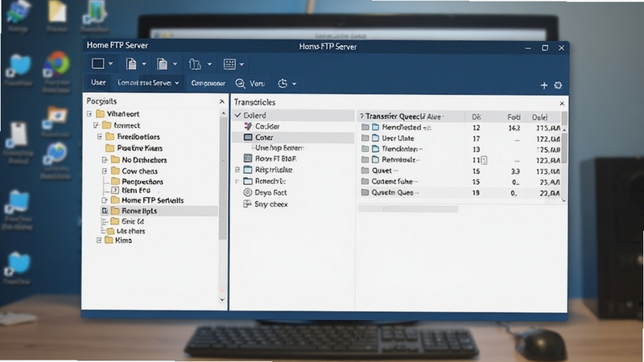
Task: Close the left folder tree panel
Action: [222, 101]
